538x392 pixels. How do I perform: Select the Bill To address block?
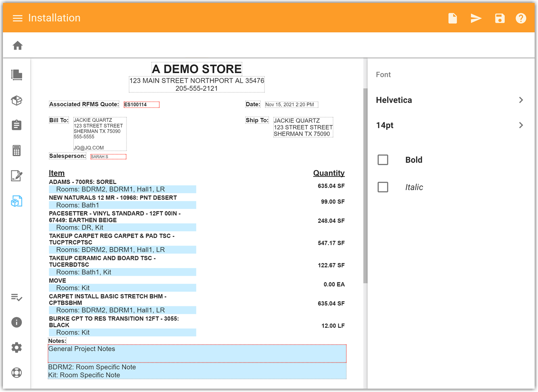pyautogui.click(x=100, y=134)
